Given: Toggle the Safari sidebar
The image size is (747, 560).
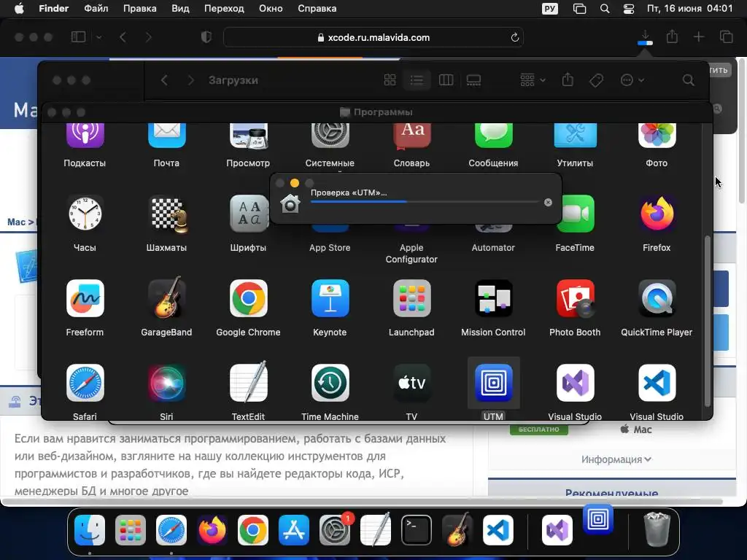Looking at the screenshot, I should [x=78, y=36].
